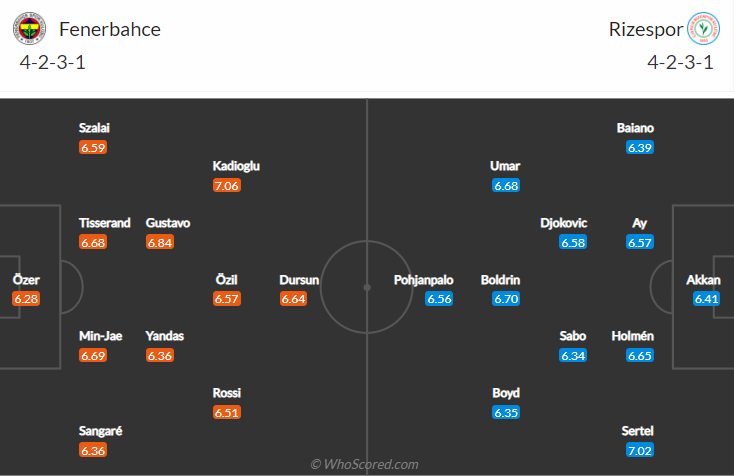Select the Fenerbahce team name
This screenshot has height=476, width=734.
(x=110, y=29)
